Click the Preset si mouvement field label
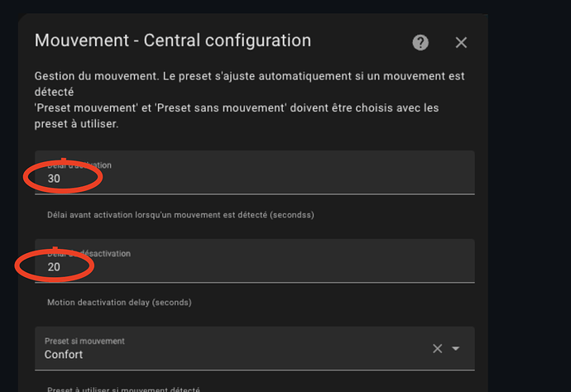 click(84, 340)
